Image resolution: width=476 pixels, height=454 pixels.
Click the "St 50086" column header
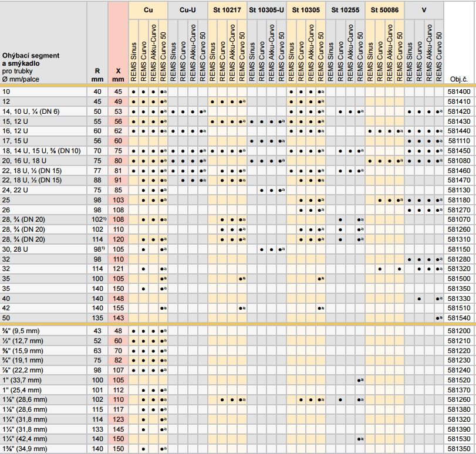[384, 10]
